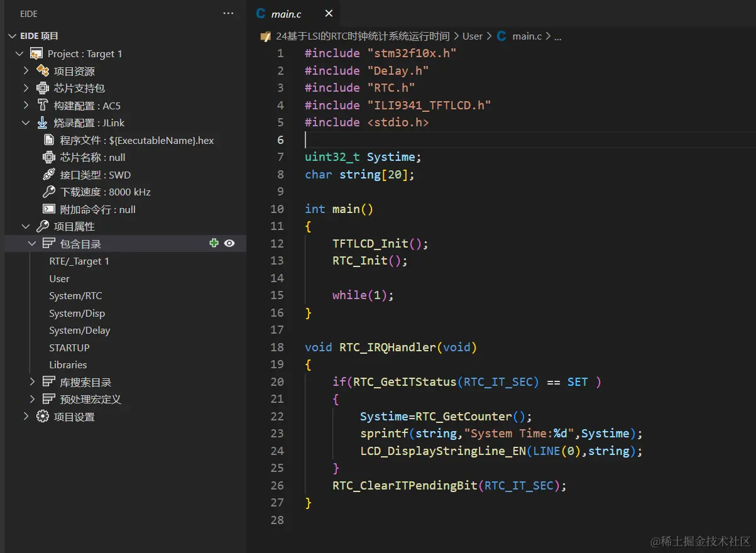Click the key icon beside 下载速度
Screen dimensions: 756x553
tap(48, 192)
